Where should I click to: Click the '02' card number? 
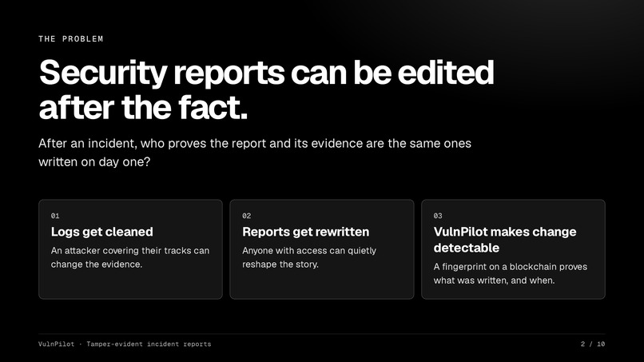tap(246, 216)
